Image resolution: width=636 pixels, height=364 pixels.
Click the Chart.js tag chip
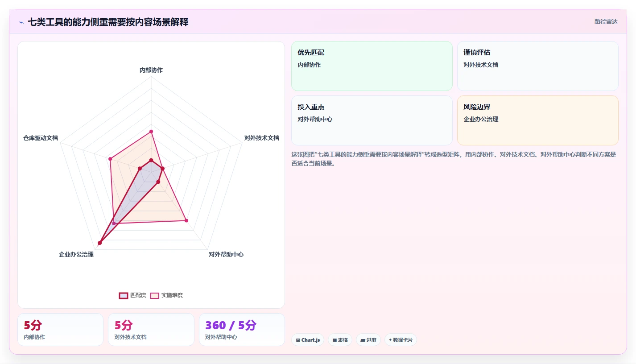tap(308, 340)
